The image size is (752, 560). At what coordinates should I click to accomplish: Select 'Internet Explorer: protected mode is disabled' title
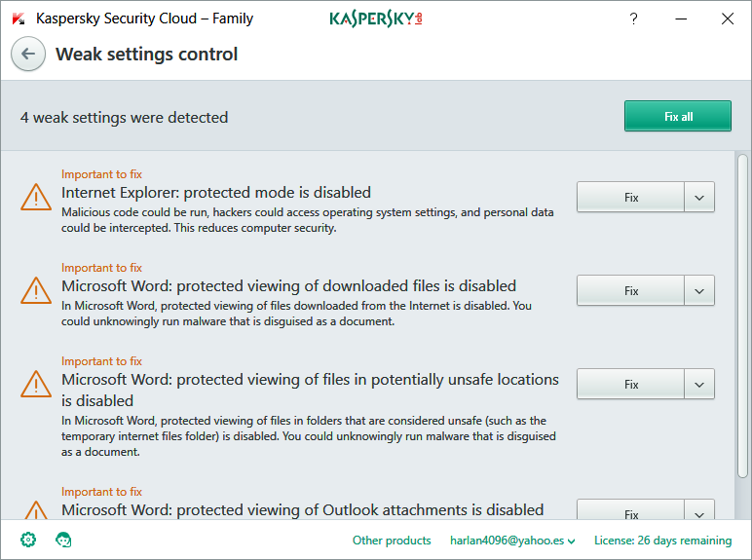coord(216,192)
